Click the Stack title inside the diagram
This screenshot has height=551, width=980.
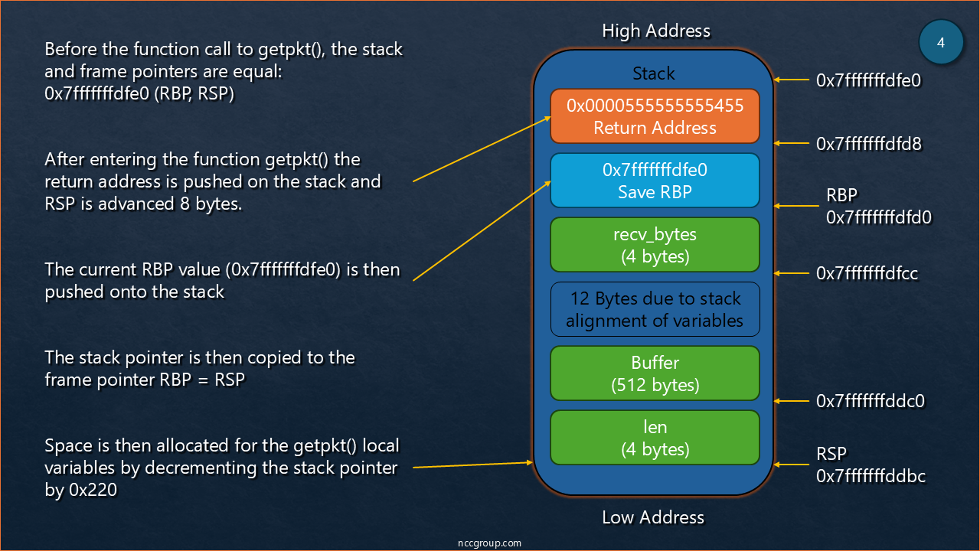pos(653,73)
